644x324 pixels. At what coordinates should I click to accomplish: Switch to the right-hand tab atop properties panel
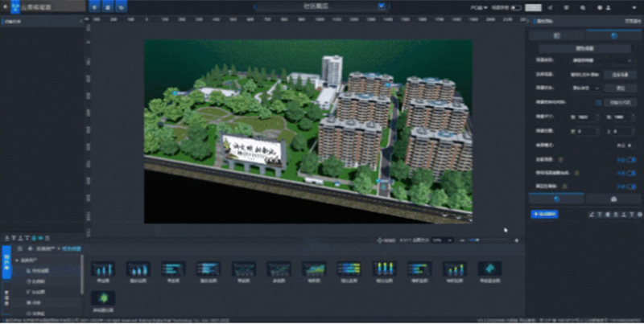613,35
